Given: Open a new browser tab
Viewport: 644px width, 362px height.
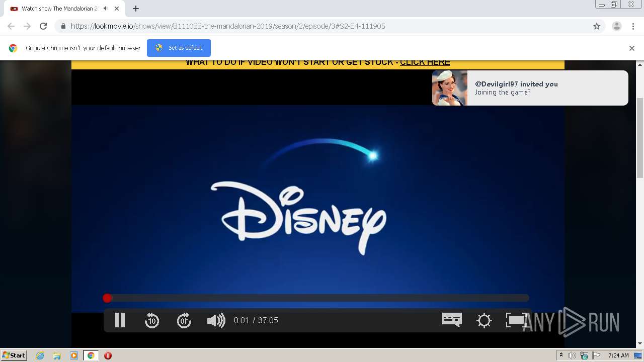Looking at the screenshot, I should [136, 9].
